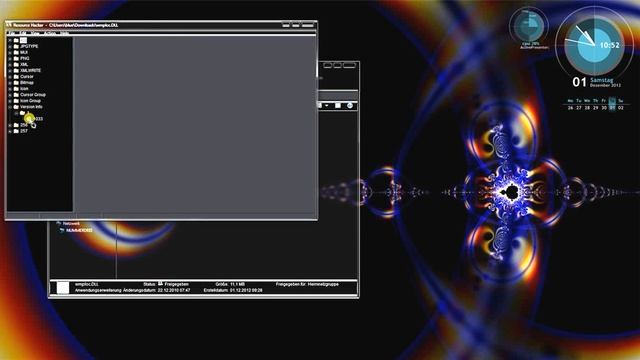Select the Icon Group tree label
This screenshot has width=640, height=360.
tap(30, 101)
